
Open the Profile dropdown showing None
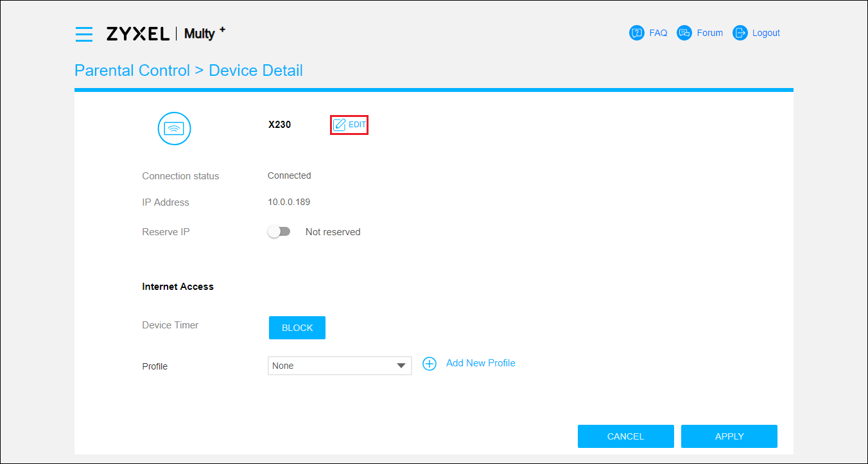(x=340, y=366)
